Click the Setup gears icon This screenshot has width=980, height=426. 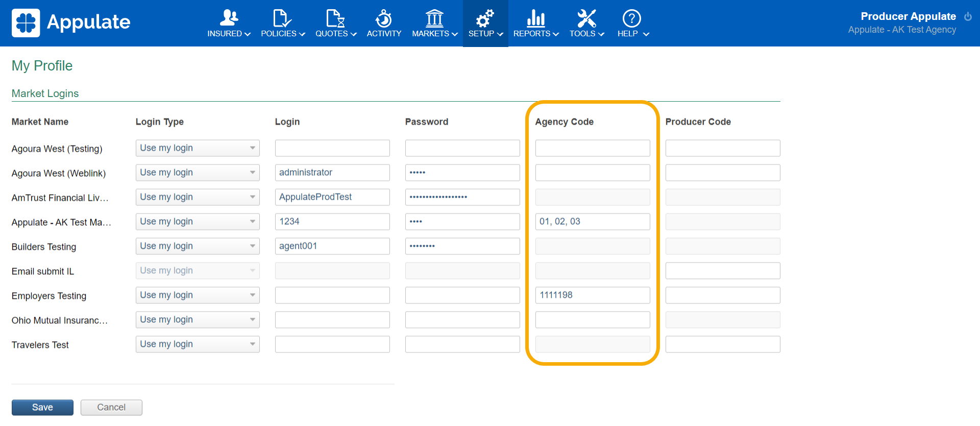pyautogui.click(x=485, y=18)
